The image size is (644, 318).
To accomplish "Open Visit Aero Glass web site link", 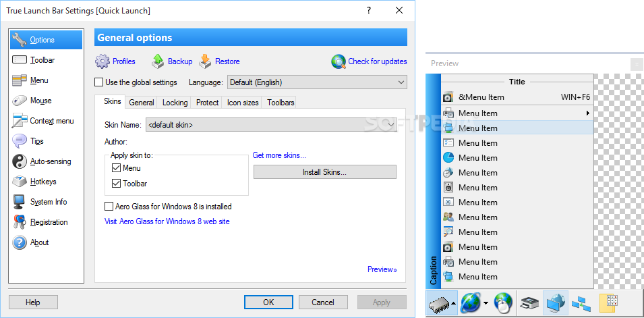I will [167, 221].
